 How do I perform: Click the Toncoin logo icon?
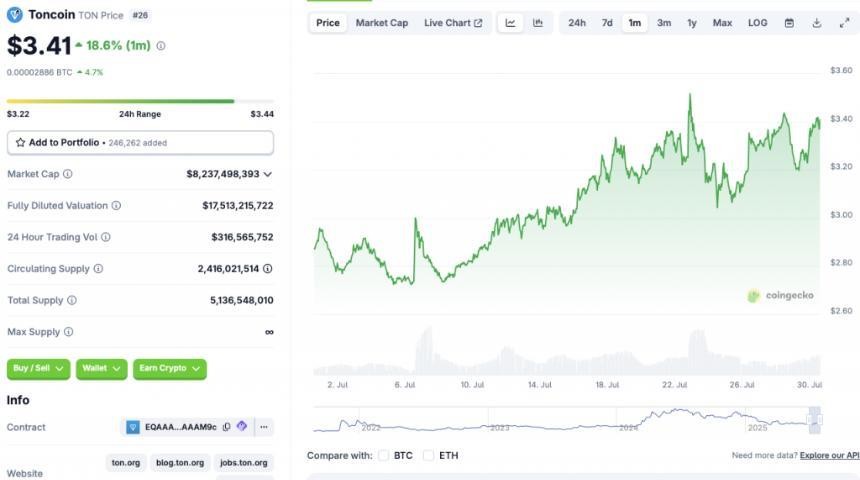pyautogui.click(x=15, y=15)
